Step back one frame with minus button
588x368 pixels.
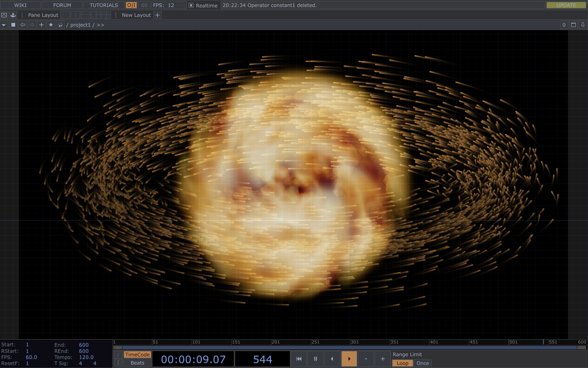[366, 359]
